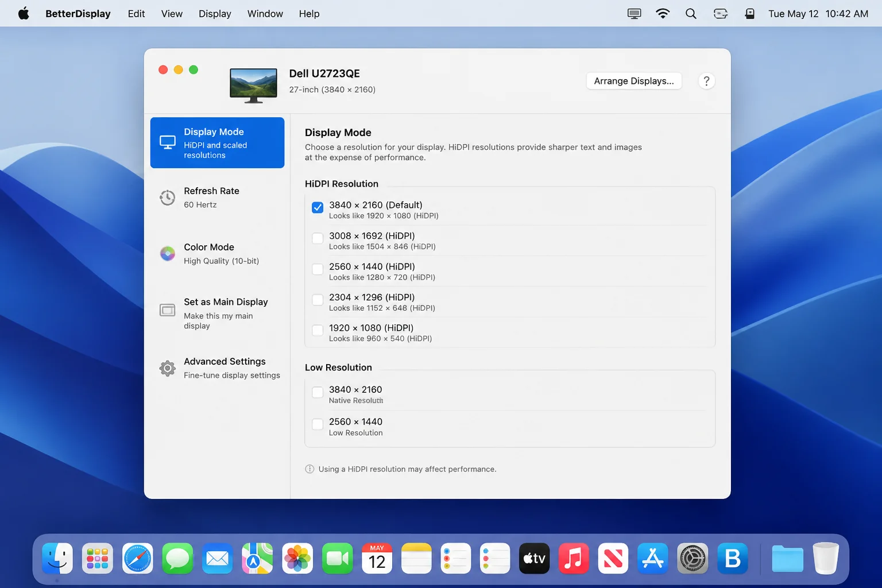Open the Display menu in the menu bar
The image size is (882, 588).
pyautogui.click(x=215, y=14)
